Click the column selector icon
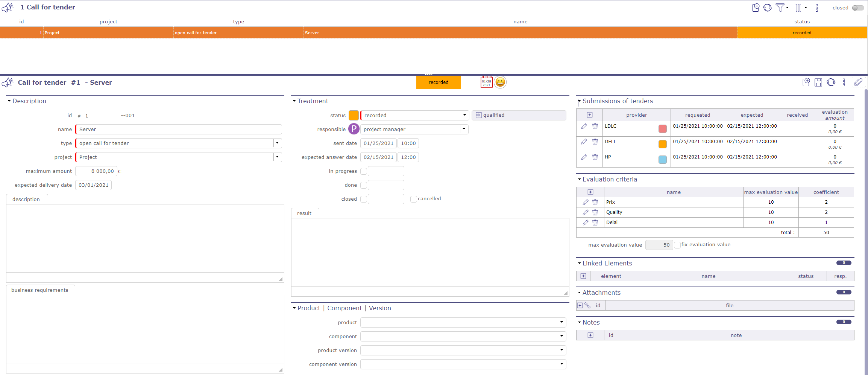The height and width of the screenshot is (375, 868). (x=798, y=8)
